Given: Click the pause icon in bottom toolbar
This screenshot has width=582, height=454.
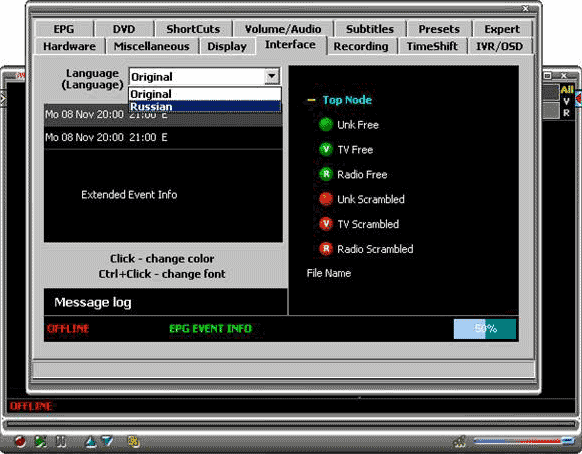Looking at the screenshot, I should (x=61, y=441).
